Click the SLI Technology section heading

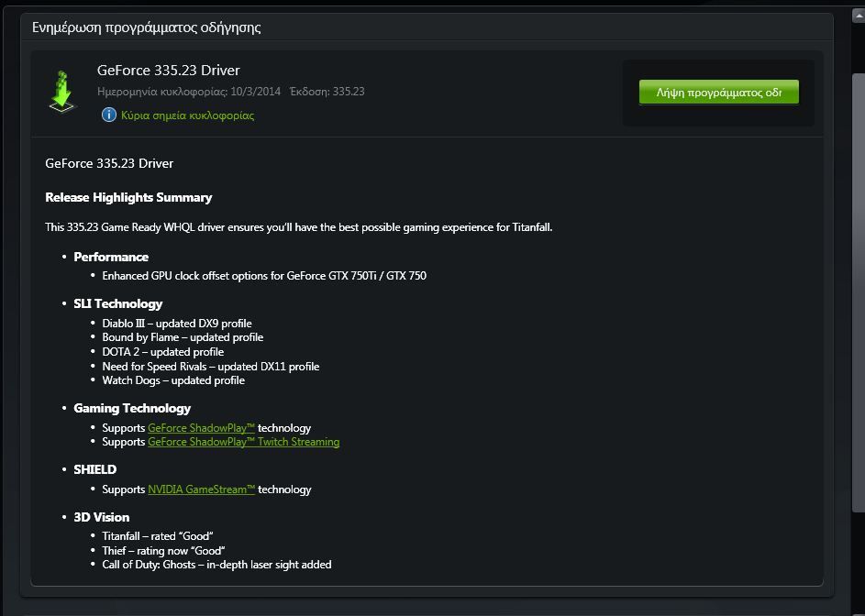click(118, 303)
